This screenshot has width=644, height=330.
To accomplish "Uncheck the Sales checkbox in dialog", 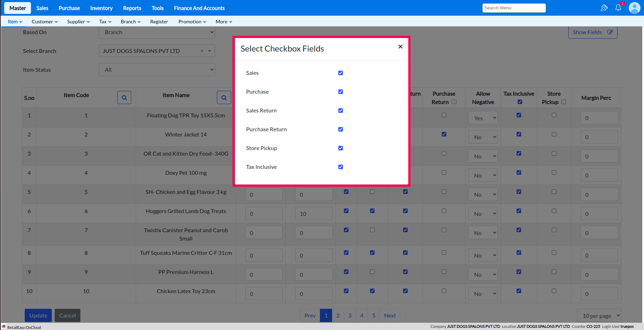I will coord(340,73).
